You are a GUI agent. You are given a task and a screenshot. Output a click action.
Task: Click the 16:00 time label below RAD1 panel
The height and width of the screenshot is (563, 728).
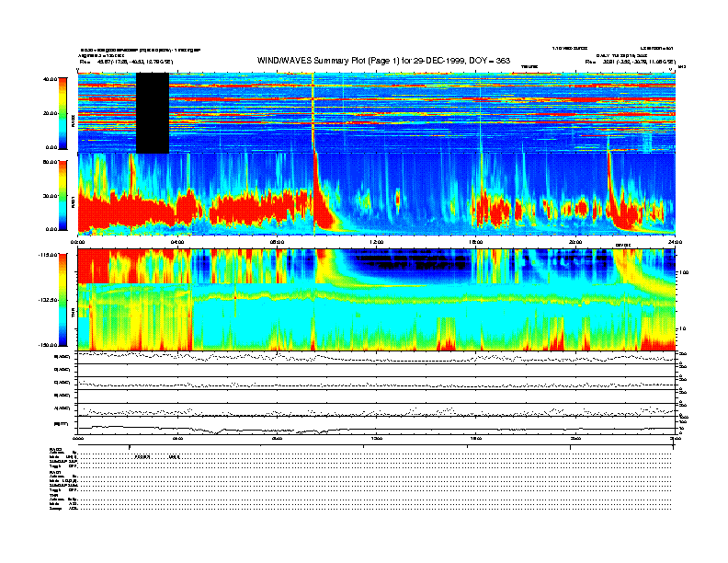point(476,243)
